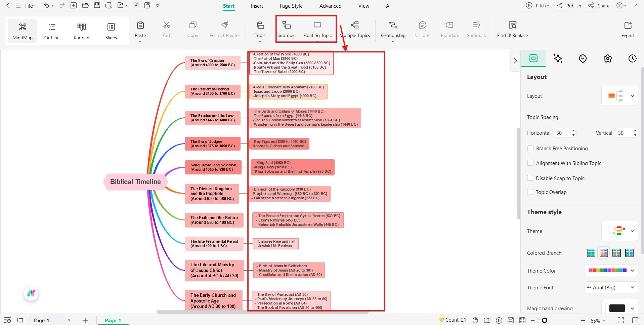The image size is (644, 325).
Task: Open the sticker/icon panel tab
Action: coord(583,58)
